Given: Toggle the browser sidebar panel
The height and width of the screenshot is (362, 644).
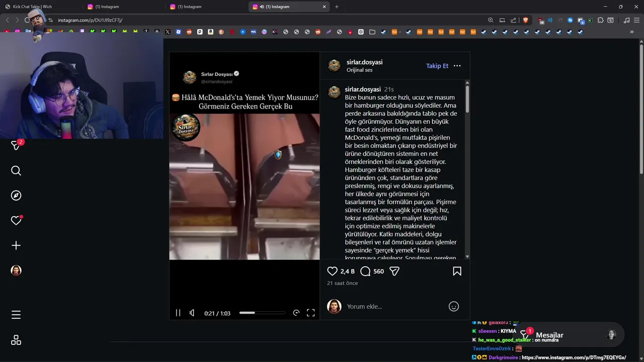Looking at the screenshot, I should tap(610, 20).
